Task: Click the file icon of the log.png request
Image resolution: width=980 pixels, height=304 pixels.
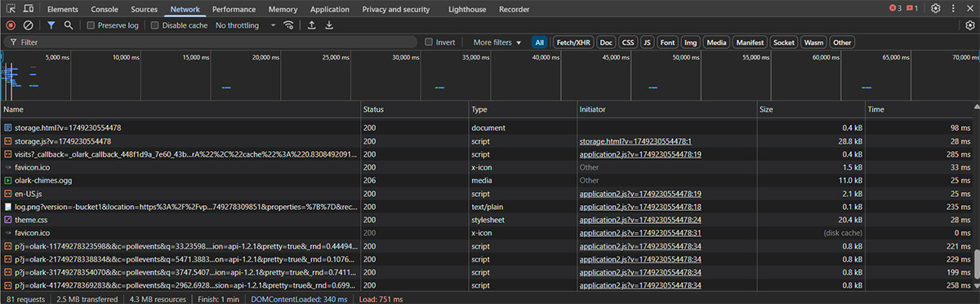Action: (8, 207)
